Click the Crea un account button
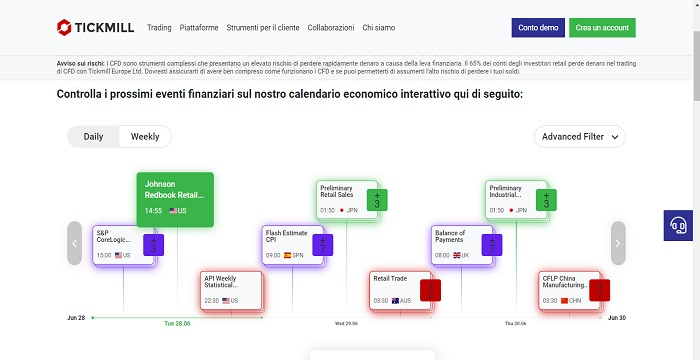This screenshot has width=700, height=360. point(602,28)
